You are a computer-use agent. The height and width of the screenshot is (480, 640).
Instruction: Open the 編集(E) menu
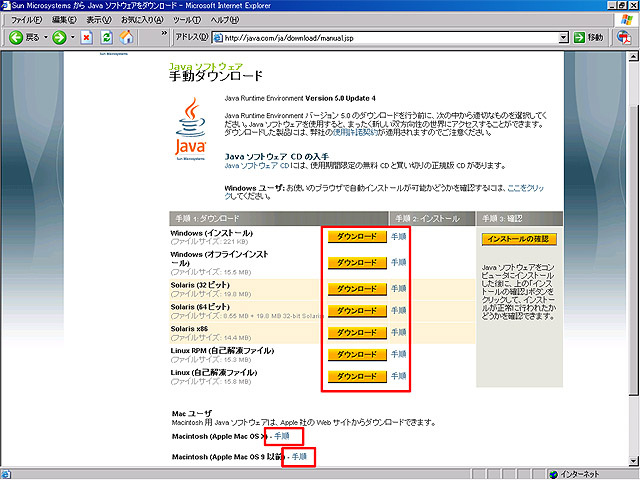pos(64,20)
